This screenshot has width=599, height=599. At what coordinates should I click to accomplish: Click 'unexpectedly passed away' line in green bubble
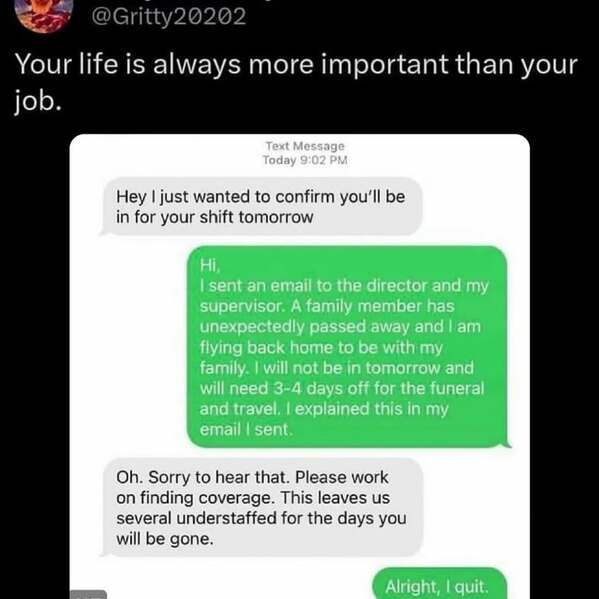(x=306, y=327)
